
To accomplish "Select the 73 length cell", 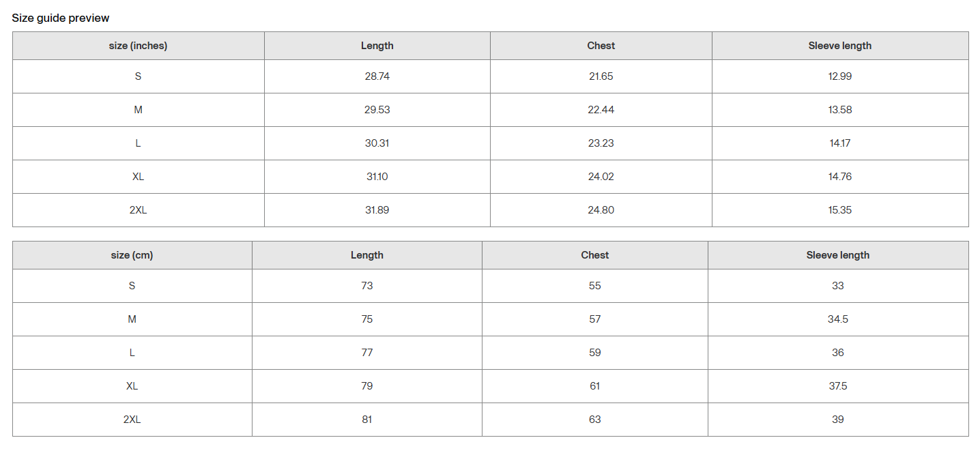I will tap(366, 286).
